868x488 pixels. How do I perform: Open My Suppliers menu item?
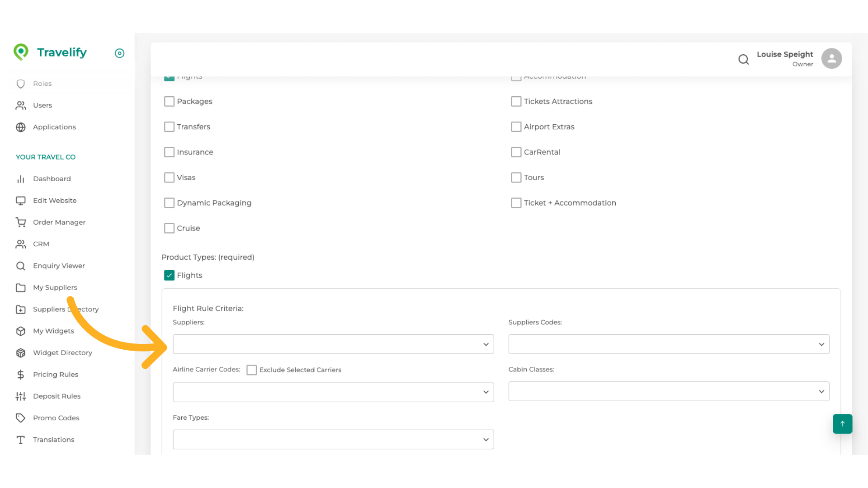(55, 288)
